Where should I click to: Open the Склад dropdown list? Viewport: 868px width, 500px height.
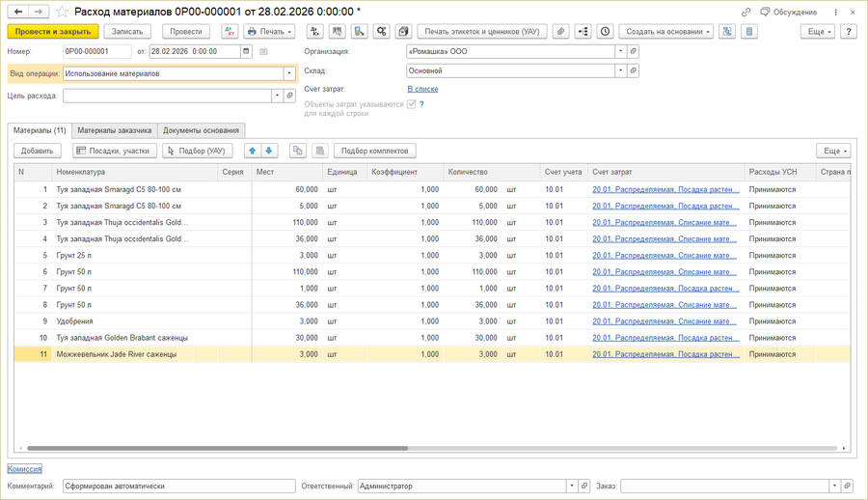pos(620,70)
